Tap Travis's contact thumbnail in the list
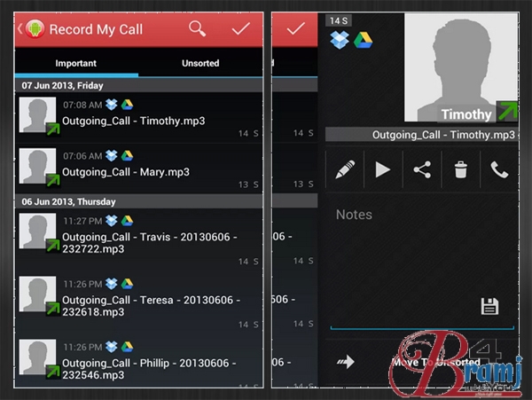The height and width of the screenshot is (400, 532). pyautogui.click(x=37, y=231)
